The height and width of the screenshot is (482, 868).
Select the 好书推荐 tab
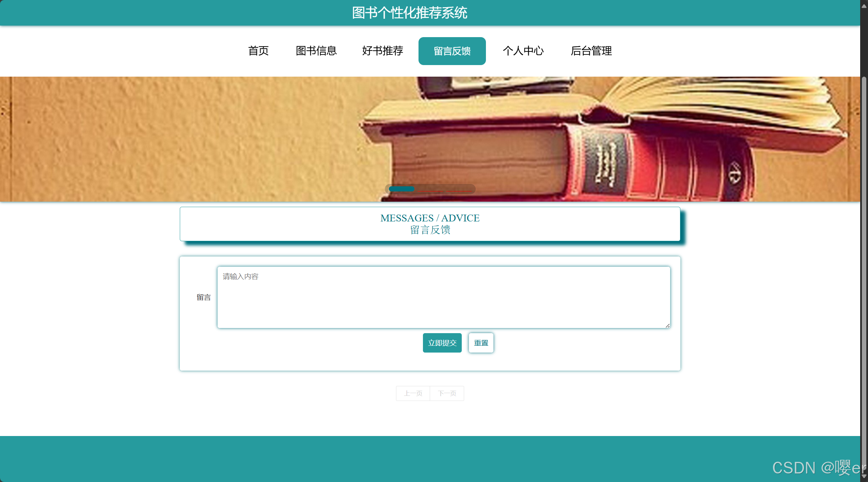coord(382,51)
